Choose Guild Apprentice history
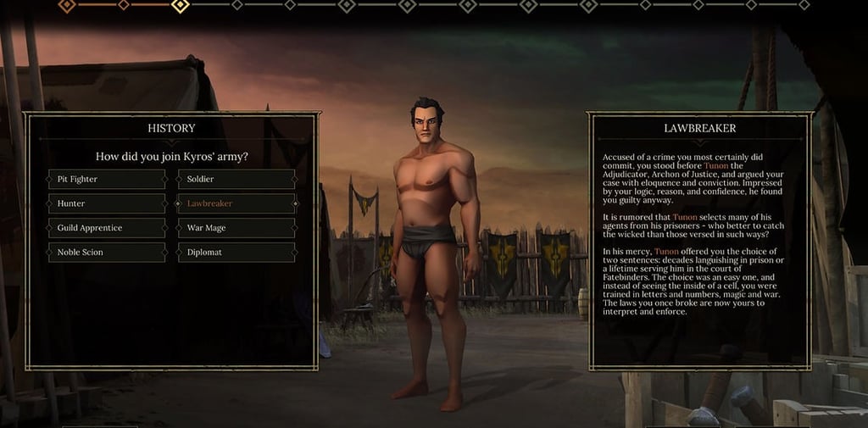The width and height of the screenshot is (868, 428). pos(107,228)
